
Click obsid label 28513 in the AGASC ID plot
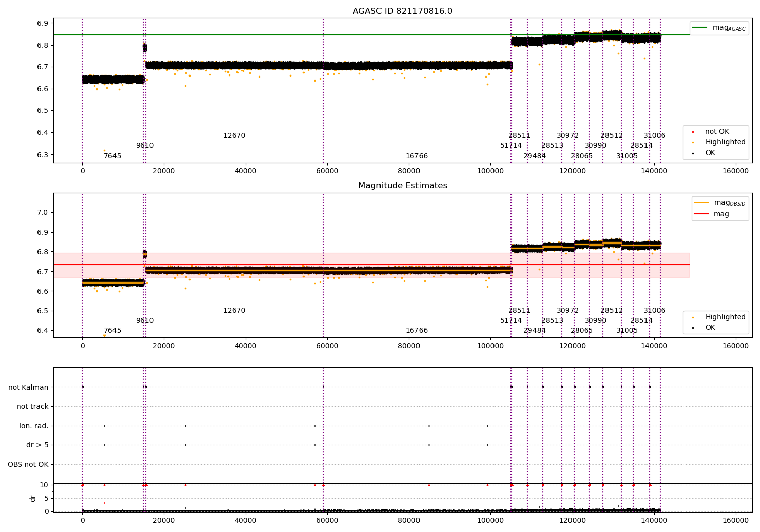[x=552, y=146]
